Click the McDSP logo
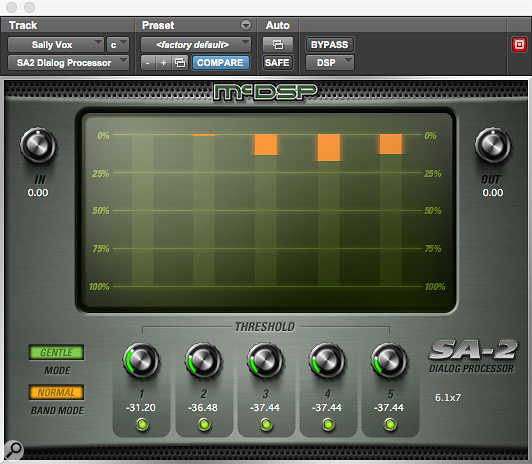The width and height of the screenshot is (532, 464). [x=265, y=92]
